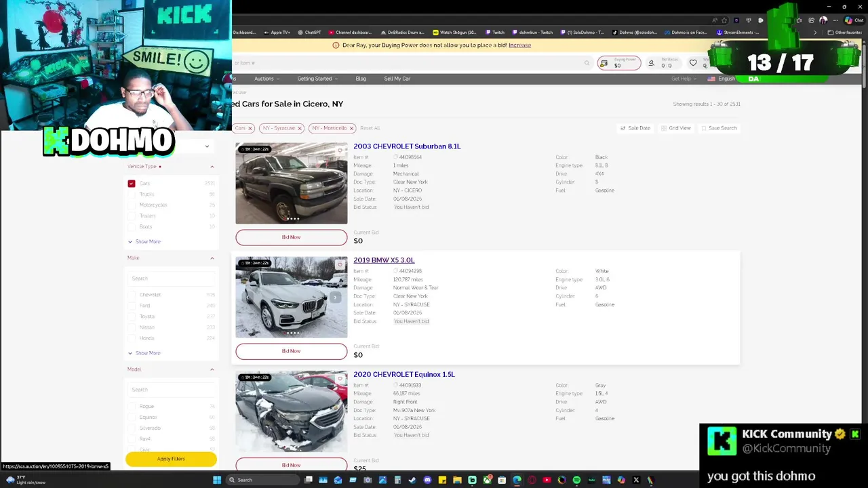Open the Sell My Car menu item
Image resolution: width=868 pixels, height=488 pixels.
pyautogui.click(x=397, y=79)
